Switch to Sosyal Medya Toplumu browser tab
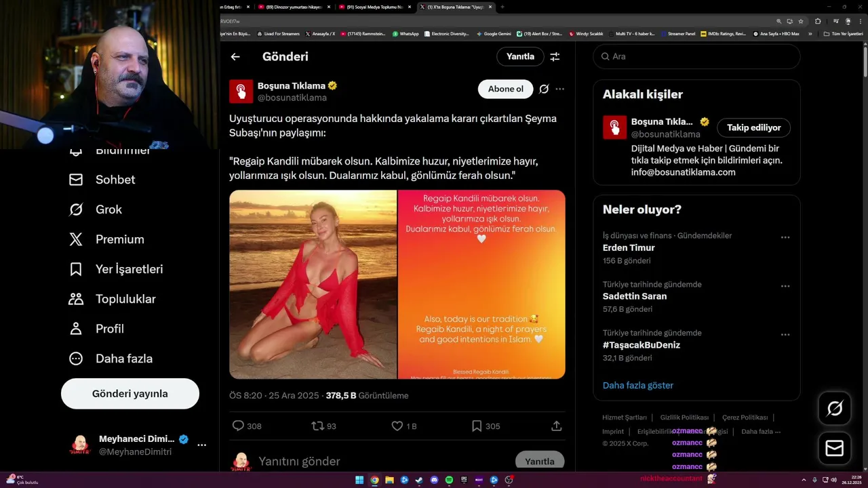Image resolution: width=868 pixels, height=488 pixels. click(x=375, y=7)
